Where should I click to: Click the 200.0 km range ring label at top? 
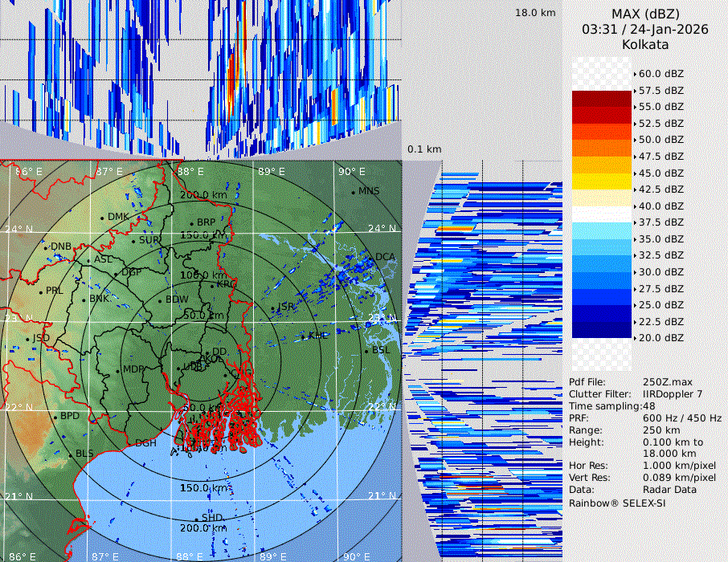[x=203, y=195]
